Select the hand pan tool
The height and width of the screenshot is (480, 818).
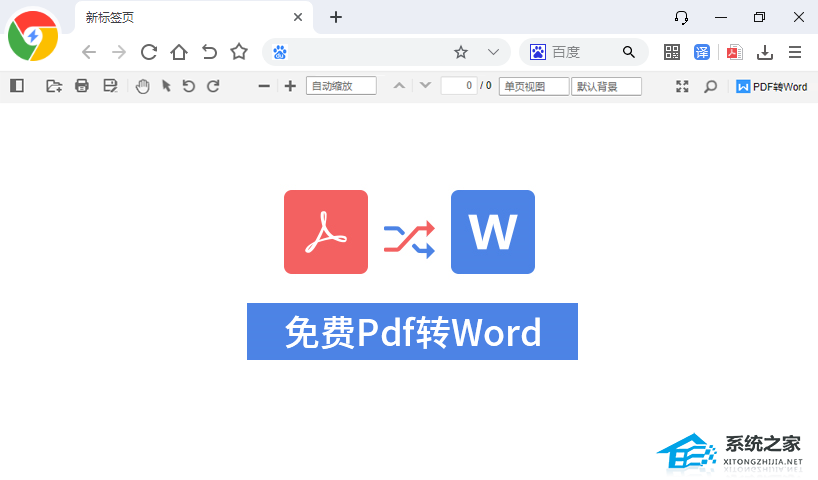[x=142, y=86]
